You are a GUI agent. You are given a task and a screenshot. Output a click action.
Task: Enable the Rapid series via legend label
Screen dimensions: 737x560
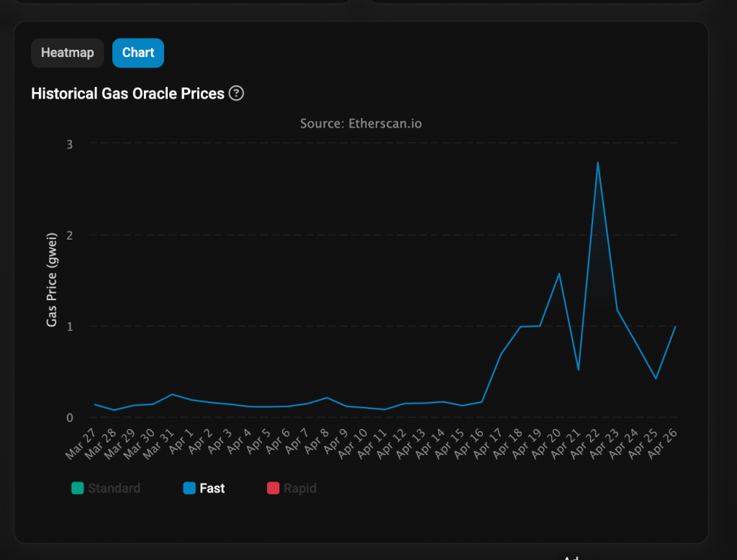[x=299, y=489]
